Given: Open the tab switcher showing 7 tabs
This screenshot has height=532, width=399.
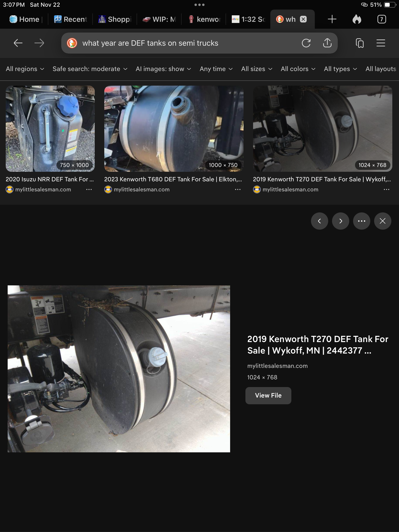Looking at the screenshot, I should (382, 19).
